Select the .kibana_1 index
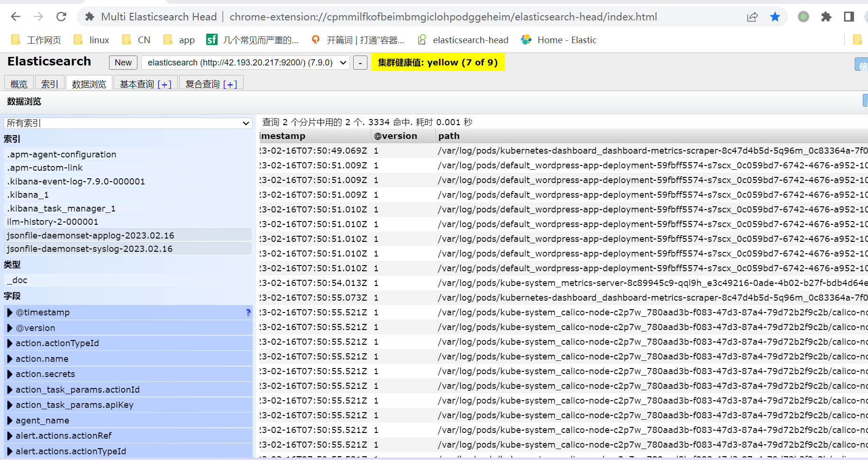This screenshot has height=460, width=868. [x=128, y=194]
